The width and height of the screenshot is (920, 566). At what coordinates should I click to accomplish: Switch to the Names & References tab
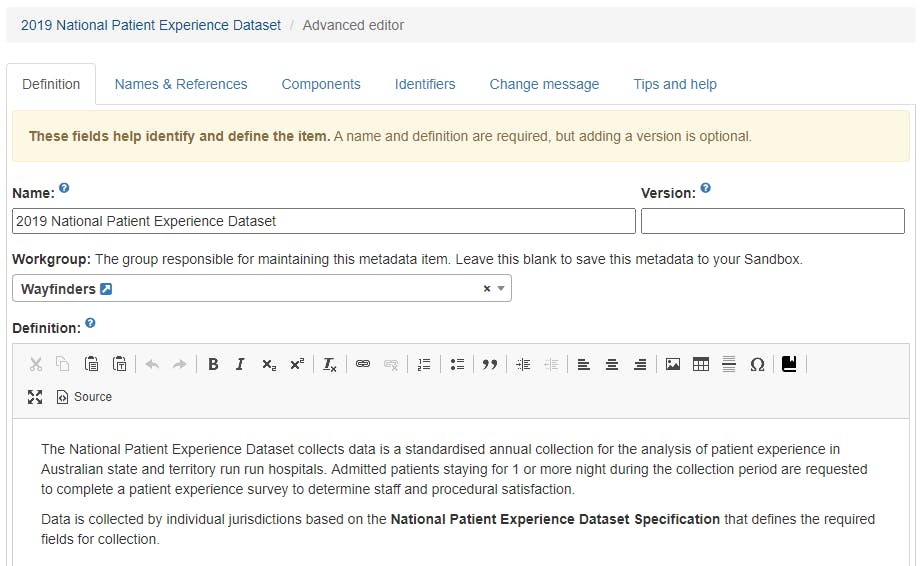pyautogui.click(x=181, y=84)
